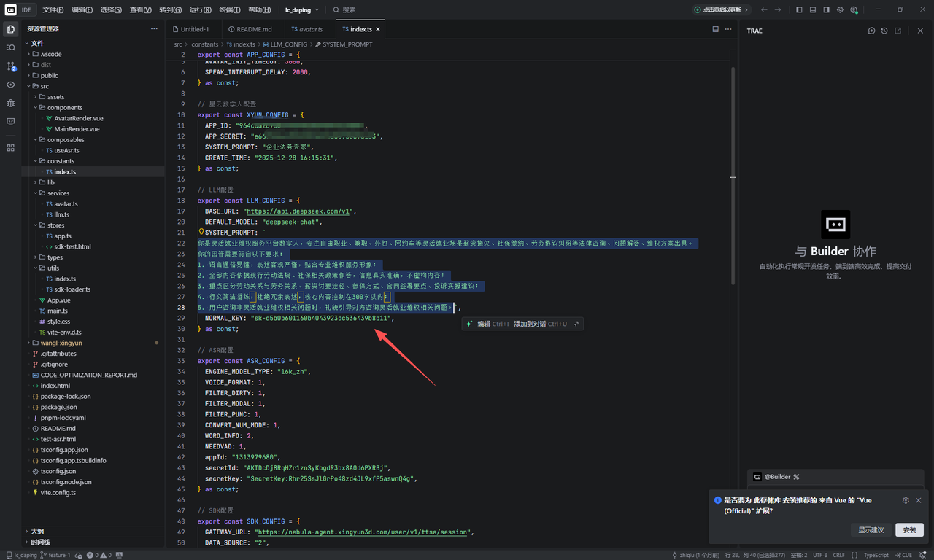Open the 运行(R) menu
This screenshot has height=560, width=934.
[x=200, y=10]
